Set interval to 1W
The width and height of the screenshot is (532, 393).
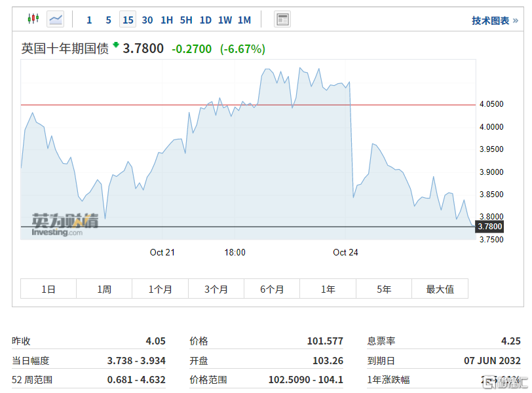(x=225, y=20)
